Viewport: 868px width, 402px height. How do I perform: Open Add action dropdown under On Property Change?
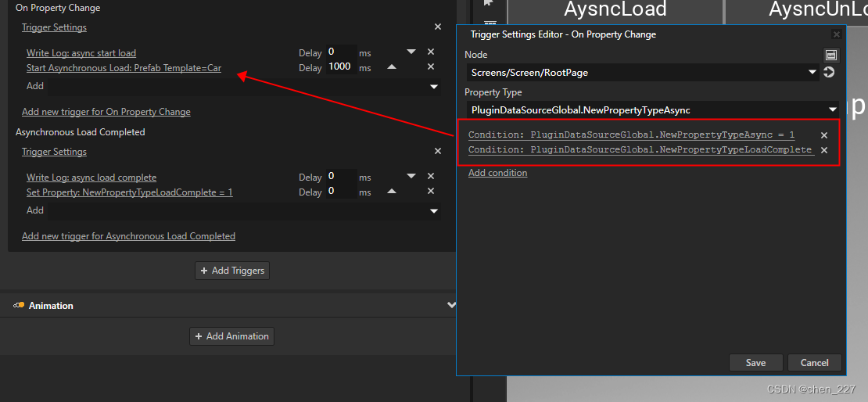(434, 87)
